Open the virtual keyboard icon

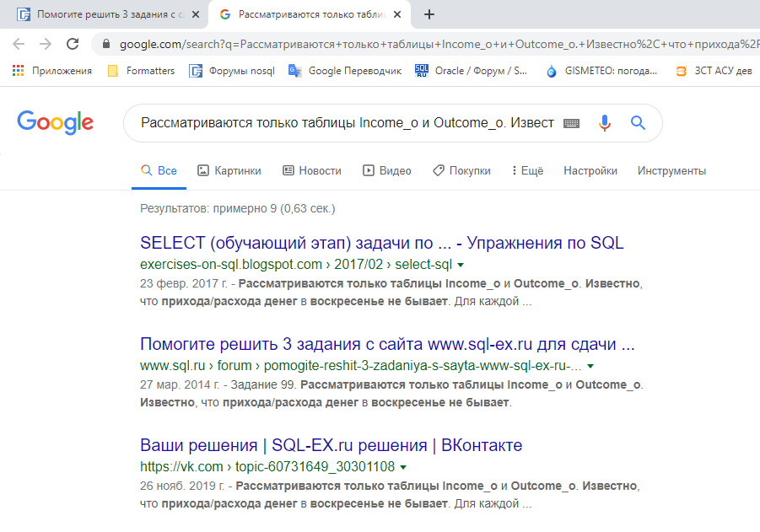pyautogui.click(x=572, y=123)
